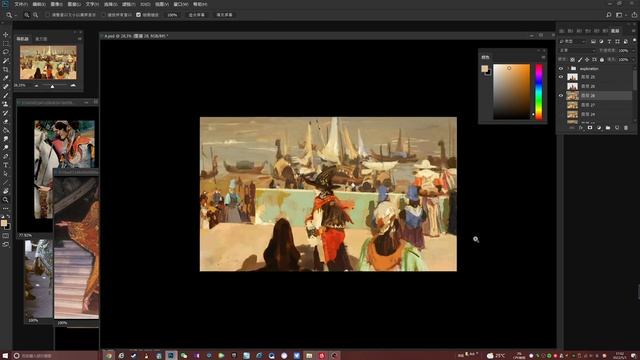Select the Path Selection tool
640x360 pixels.
tap(6, 173)
